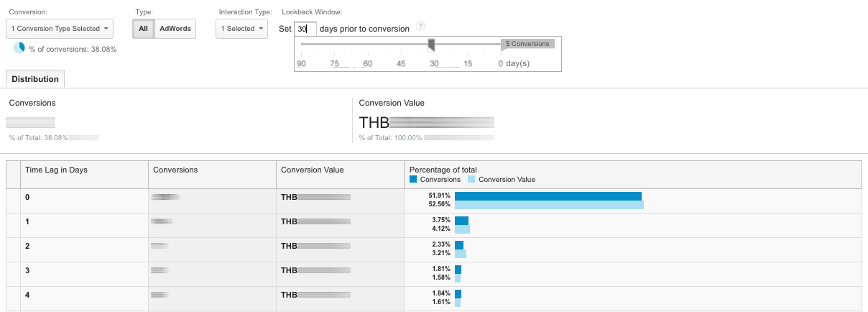Screen dimensions: 868x312
Task: Select the All type toggle button
Action: tap(144, 29)
